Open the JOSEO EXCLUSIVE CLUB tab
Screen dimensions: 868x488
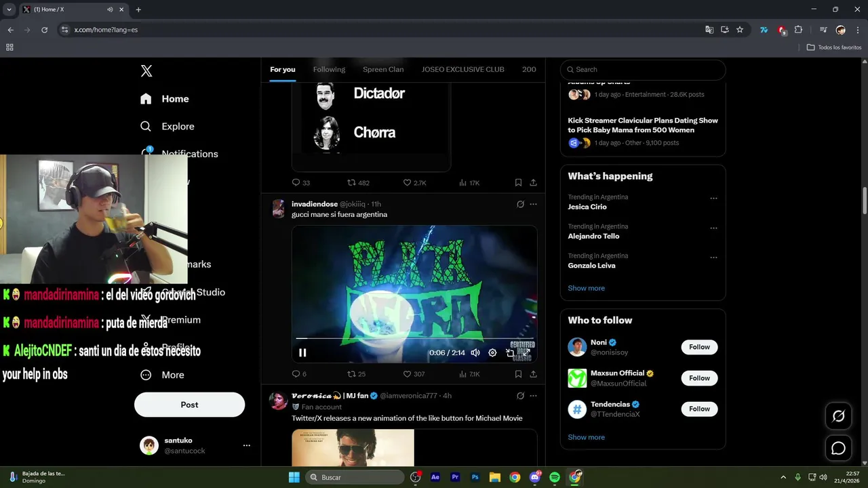coord(463,69)
